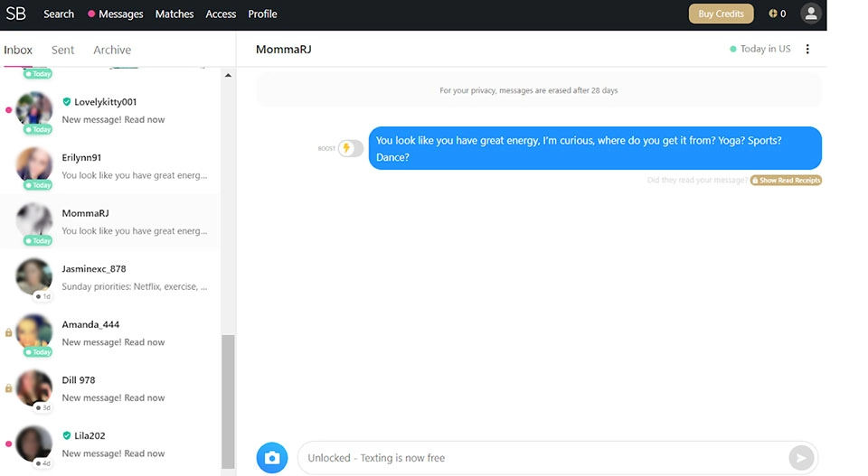This screenshot has height=476, width=868.
Task: Select the Erilynn91 profile thumbnail
Action: point(34,164)
